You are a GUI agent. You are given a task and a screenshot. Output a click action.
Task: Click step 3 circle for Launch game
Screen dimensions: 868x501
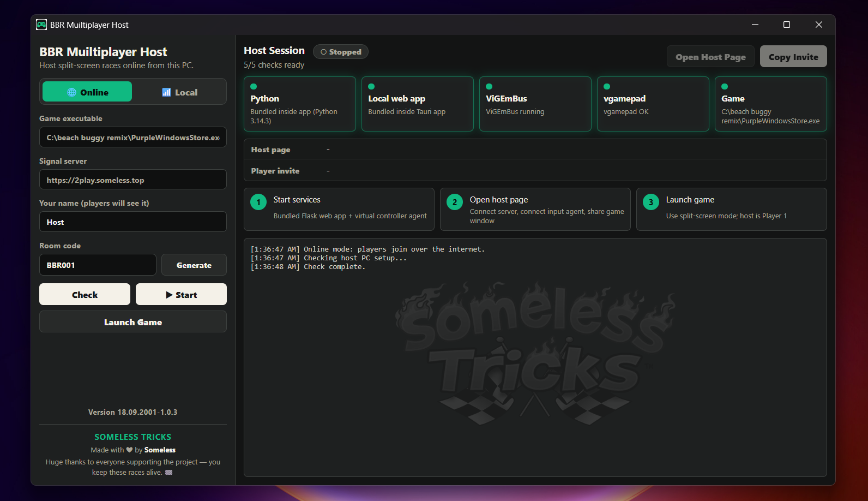[651, 202]
